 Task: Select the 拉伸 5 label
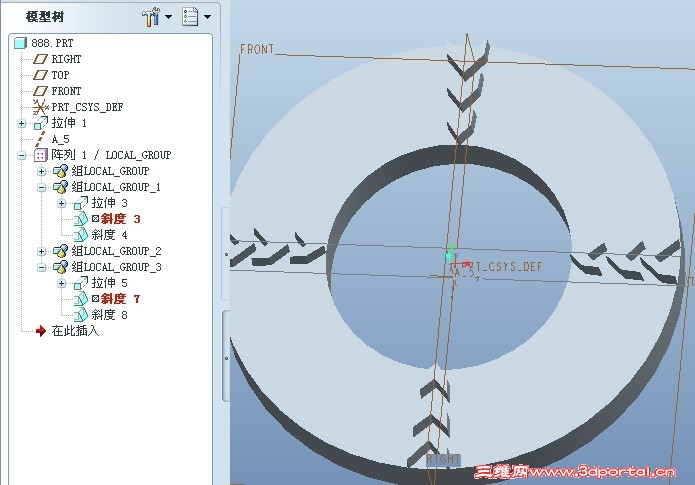pos(109,282)
